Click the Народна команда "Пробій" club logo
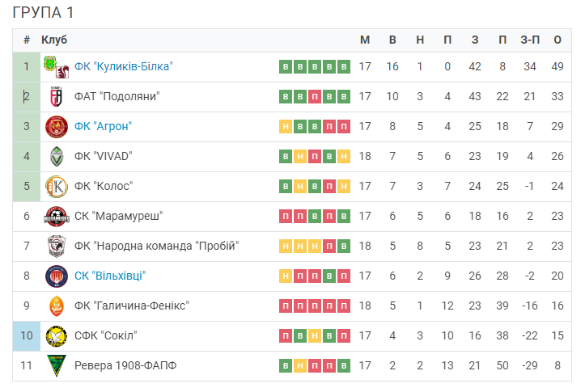The image size is (585, 392). point(57,247)
